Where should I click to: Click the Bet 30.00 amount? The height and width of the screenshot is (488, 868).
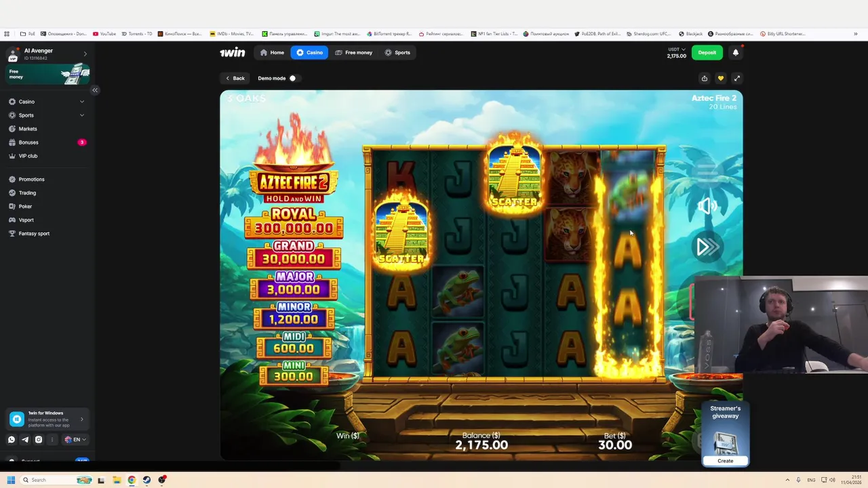pyautogui.click(x=615, y=445)
